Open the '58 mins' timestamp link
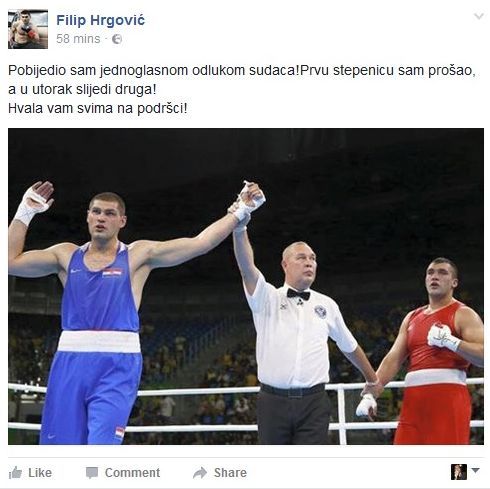 (x=78, y=39)
